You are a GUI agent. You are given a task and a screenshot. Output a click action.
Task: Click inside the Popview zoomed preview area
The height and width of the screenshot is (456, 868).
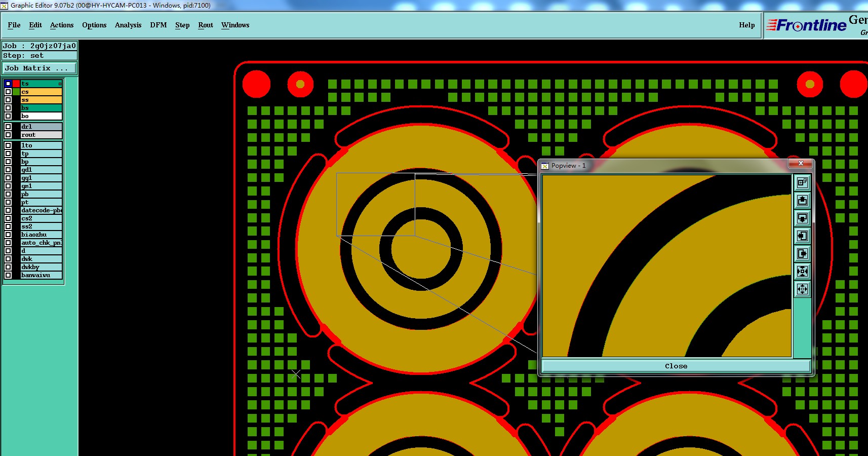(x=666, y=266)
